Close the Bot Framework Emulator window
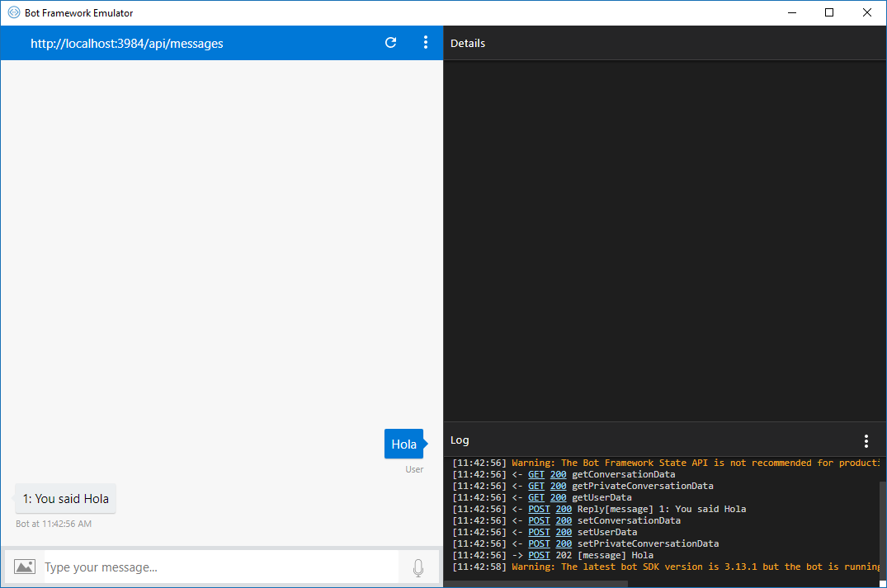Screen dimensions: 887x588 pyautogui.click(x=866, y=12)
